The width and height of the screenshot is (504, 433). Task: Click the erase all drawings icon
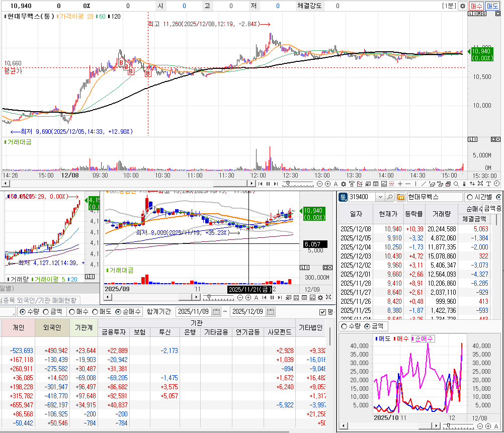point(440,184)
